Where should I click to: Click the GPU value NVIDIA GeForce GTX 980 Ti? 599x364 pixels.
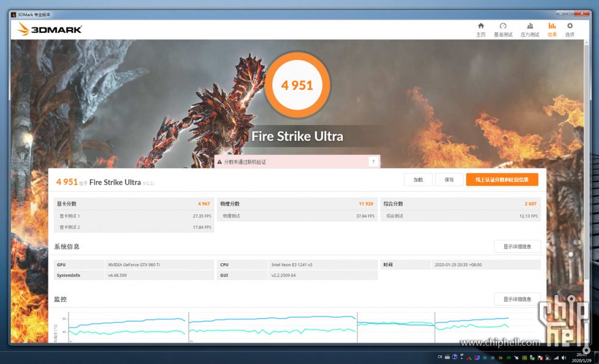(x=134, y=264)
